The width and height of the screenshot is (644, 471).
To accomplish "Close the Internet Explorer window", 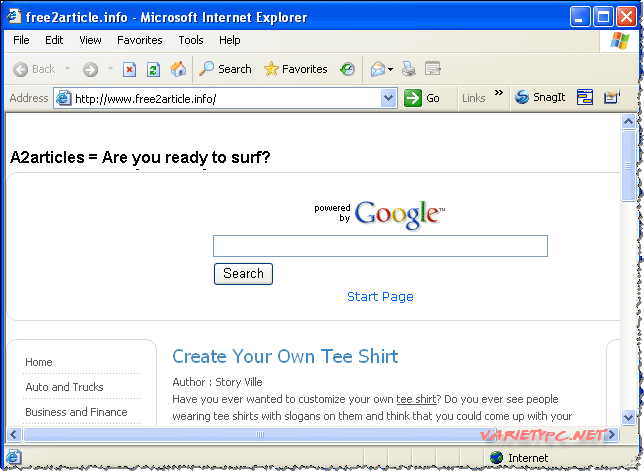I will click(x=626, y=17).
